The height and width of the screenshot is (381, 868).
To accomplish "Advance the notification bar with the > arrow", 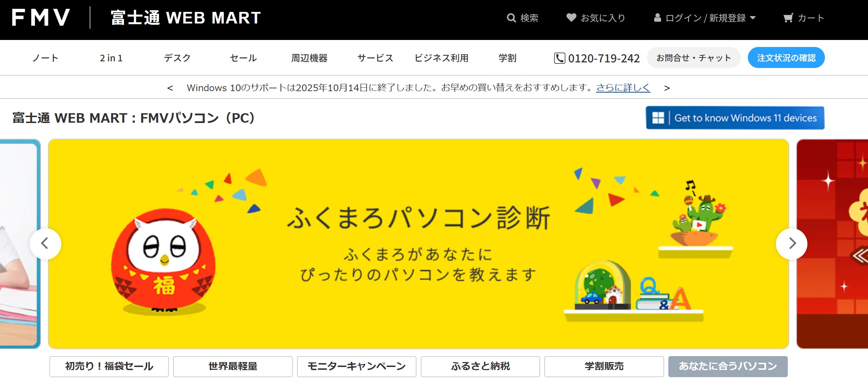I will tap(667, 88).
